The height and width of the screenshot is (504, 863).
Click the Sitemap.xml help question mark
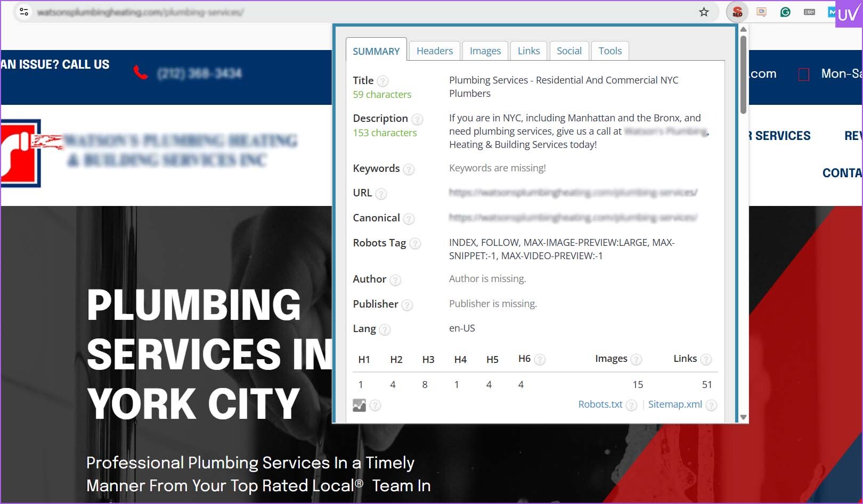point(711,406)
